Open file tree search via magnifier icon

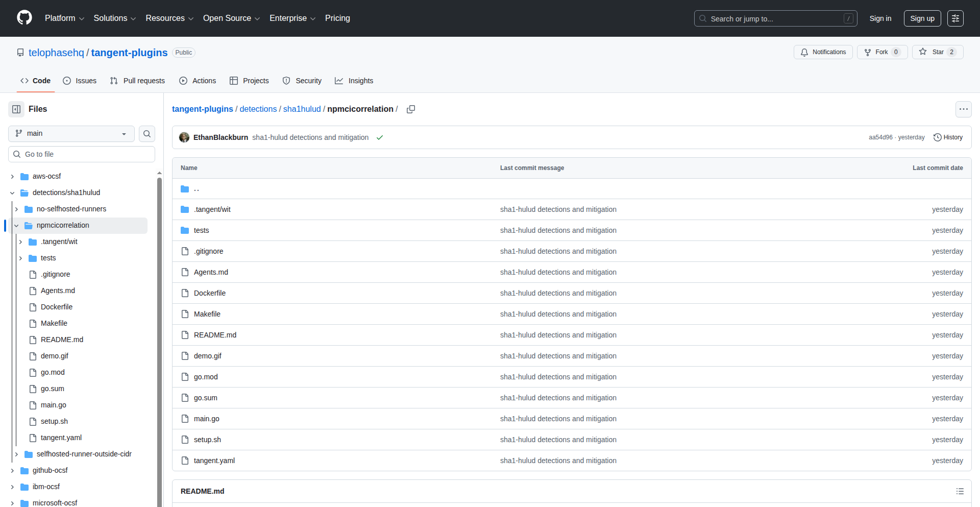pyautogui.click(x=147, y=133)
